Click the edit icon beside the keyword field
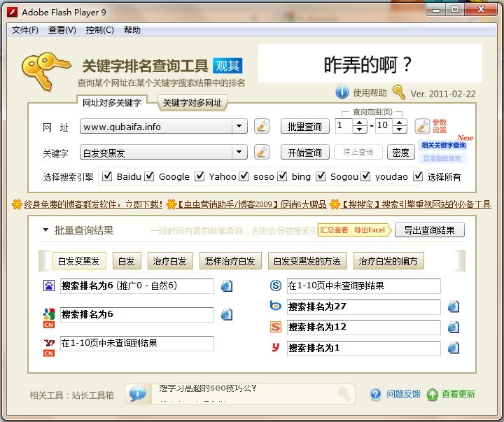The image size is (504, 422). tap(262, 152)
